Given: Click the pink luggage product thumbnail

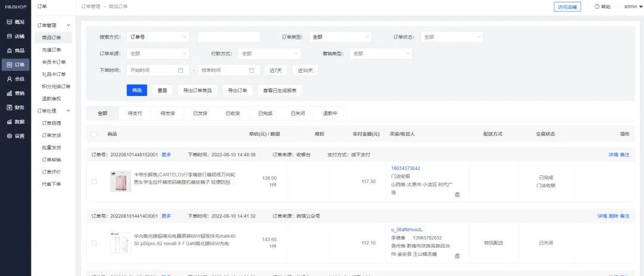Looking at the screenshot, I should (120, 182).
